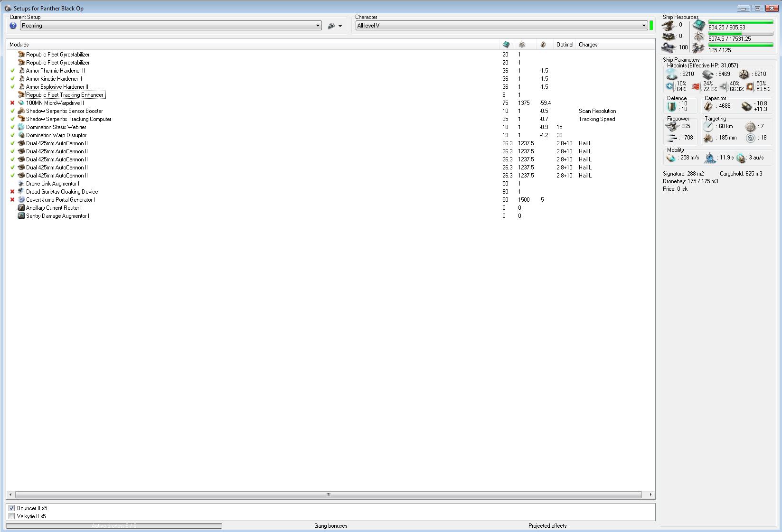The width and height of the screenshot is (782, 532).
Task: Click the sensor strength icon showing 18
Action: [x=750, y=138]
